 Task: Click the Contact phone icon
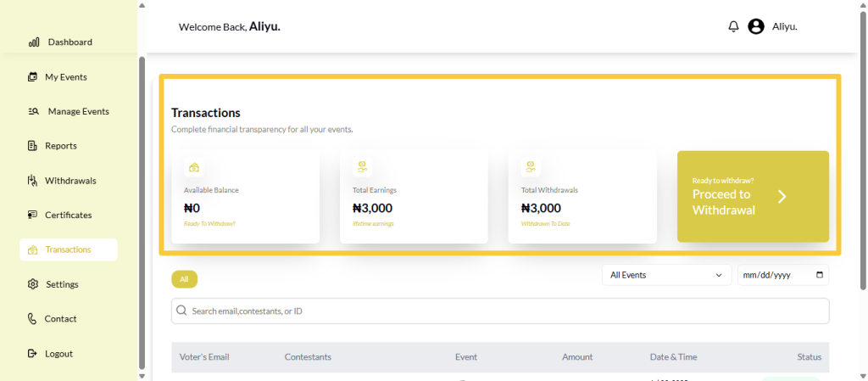click(x=32, y=319)
